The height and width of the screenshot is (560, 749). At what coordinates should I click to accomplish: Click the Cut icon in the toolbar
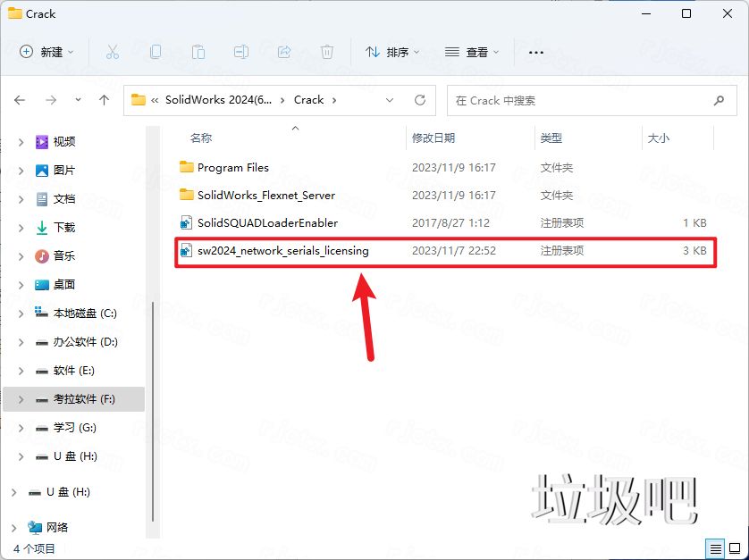point(113,53)
